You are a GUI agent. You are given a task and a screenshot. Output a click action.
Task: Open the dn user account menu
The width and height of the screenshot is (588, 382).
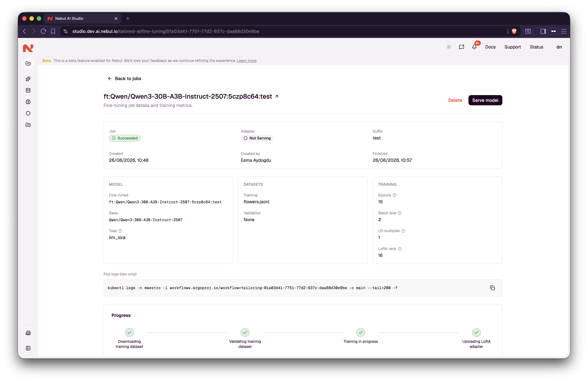(559, 47)
